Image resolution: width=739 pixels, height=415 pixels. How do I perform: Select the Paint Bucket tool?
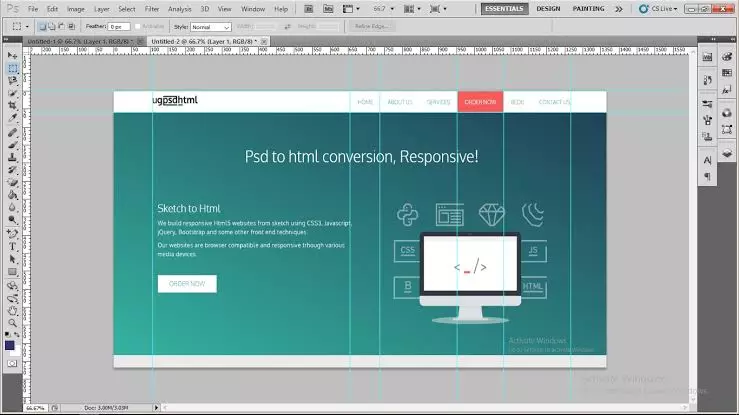12,195
